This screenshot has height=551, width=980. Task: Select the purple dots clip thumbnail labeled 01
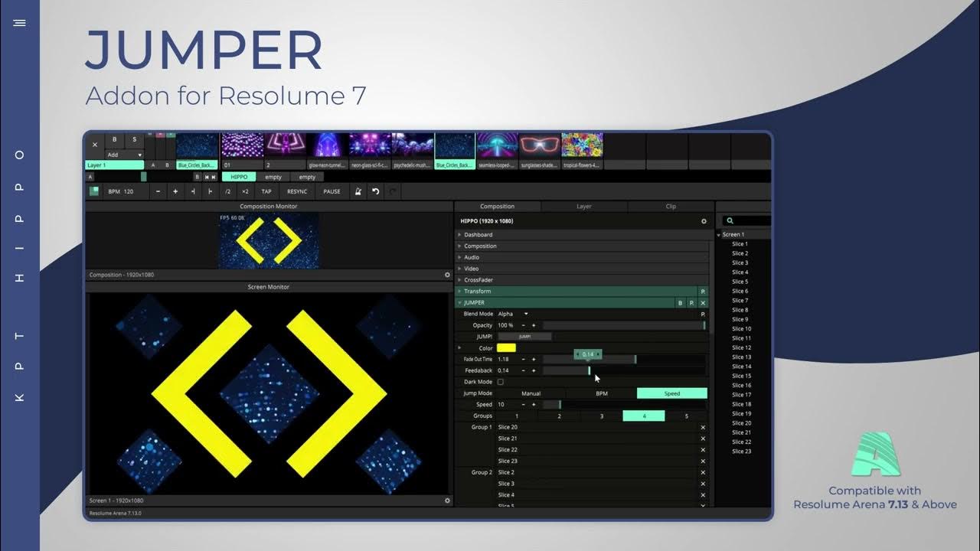tap(241, 145)
